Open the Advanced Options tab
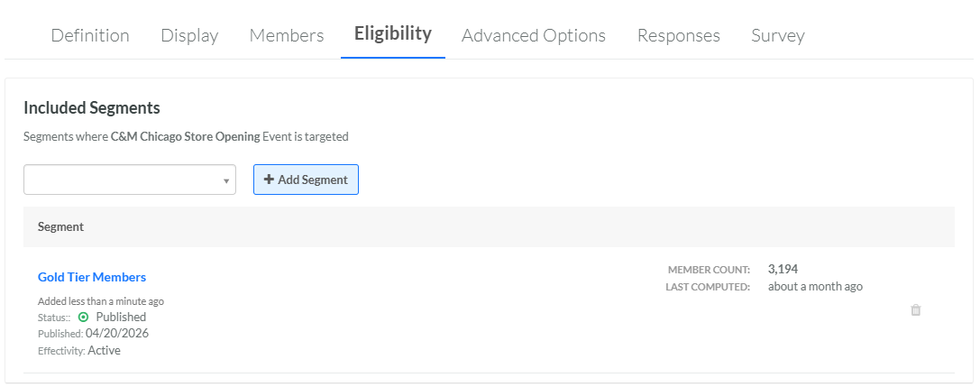Viewport: 980px width, 387px height. (534, 36)
